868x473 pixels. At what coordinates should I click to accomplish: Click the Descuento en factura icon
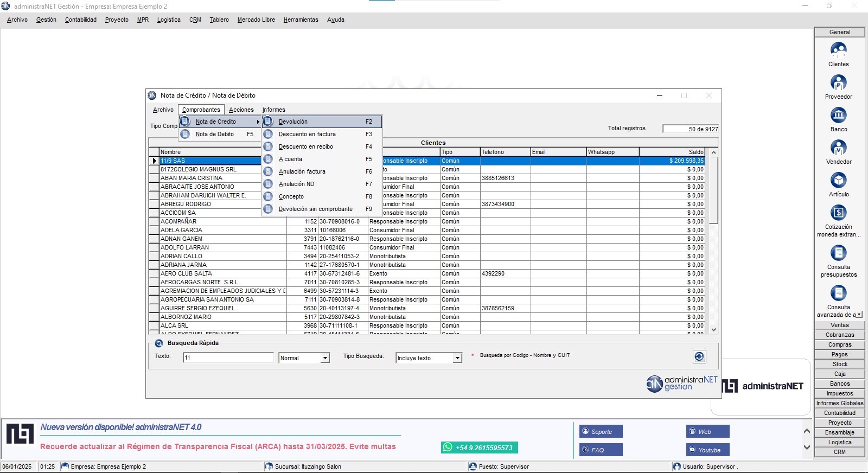coord(268,134)
